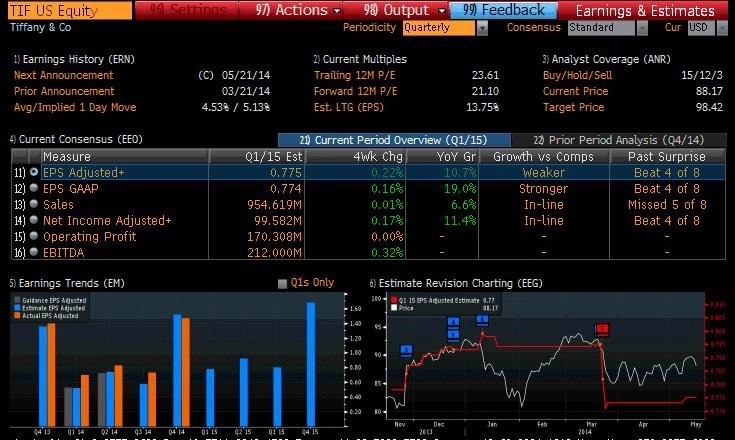Sort by the Measure column header
The height and width of the screenshot is (440, 735).
click(x=124, y=157)
